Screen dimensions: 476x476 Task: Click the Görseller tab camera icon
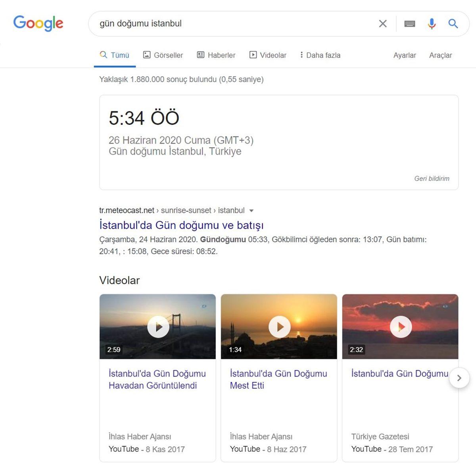coord(147,55)
